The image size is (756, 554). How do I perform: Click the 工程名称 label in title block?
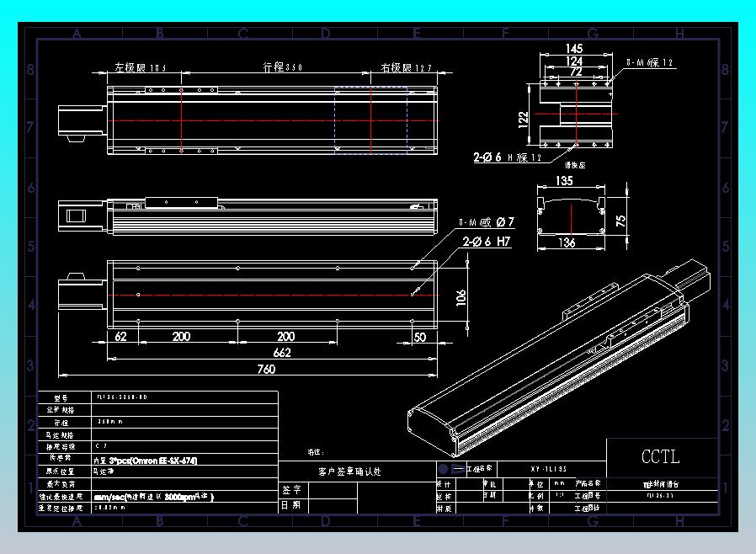(479, 468)
